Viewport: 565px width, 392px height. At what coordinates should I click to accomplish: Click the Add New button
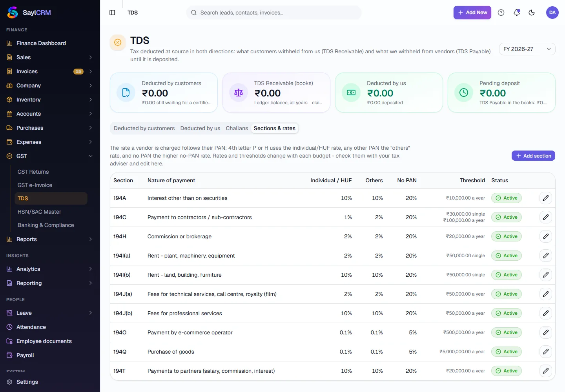coord(472,13)
